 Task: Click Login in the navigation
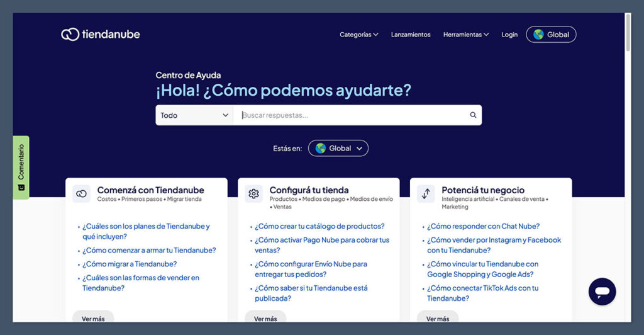[509, 35]
